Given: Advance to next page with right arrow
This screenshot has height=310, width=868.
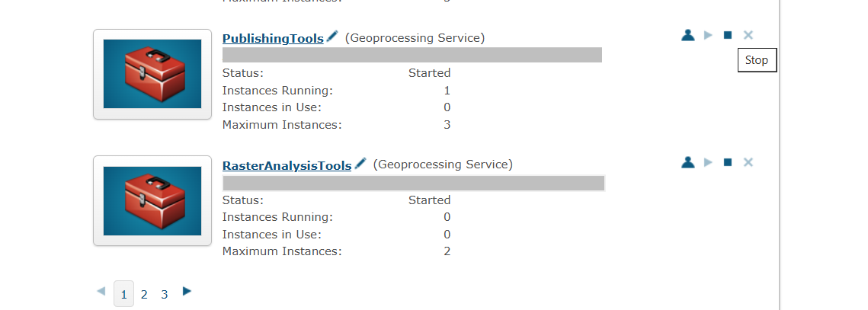Looking at the screenshot, I should tap(187, 291).
